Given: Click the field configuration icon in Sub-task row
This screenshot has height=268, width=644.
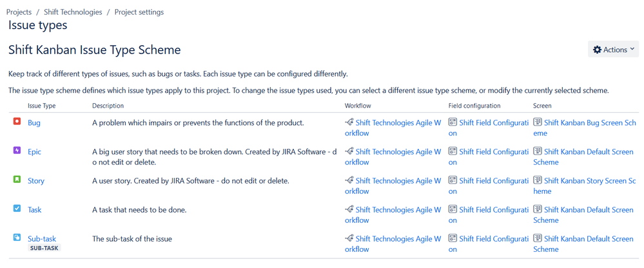Looking at the screenshot, I should click(453, 238).
